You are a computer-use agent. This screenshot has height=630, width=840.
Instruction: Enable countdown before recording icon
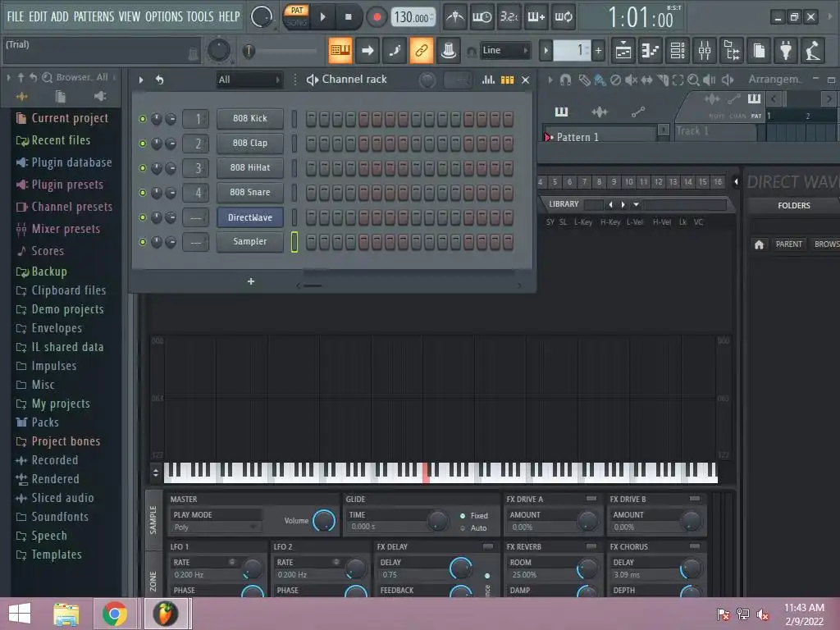point(509,17)
